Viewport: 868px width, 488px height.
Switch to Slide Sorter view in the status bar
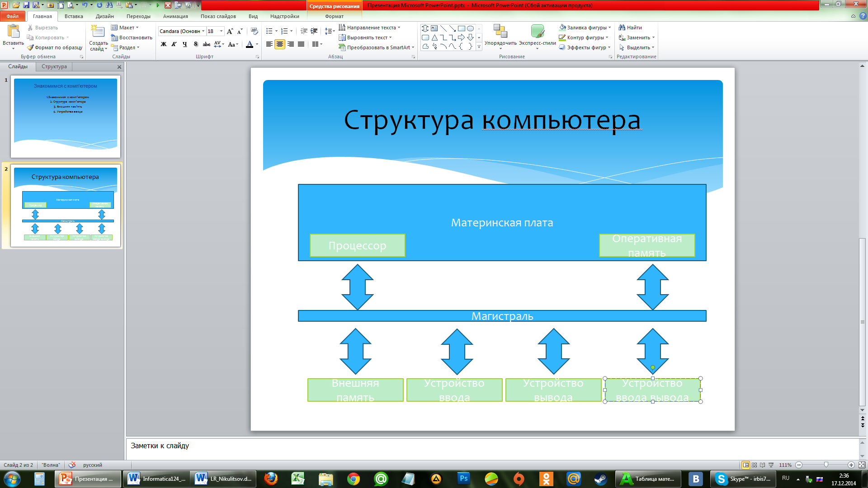(x=754, y=465)
